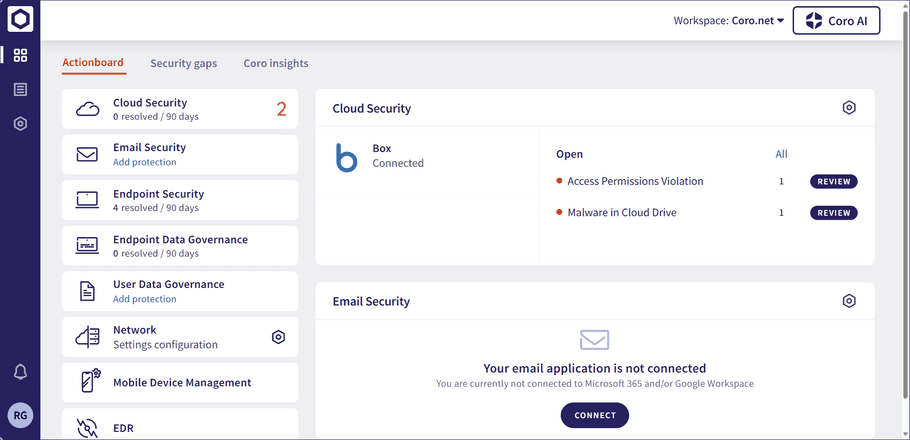Select the Endpoint Security card title
The height and width of the screenshot is (440, 910).
coord(158,194)
